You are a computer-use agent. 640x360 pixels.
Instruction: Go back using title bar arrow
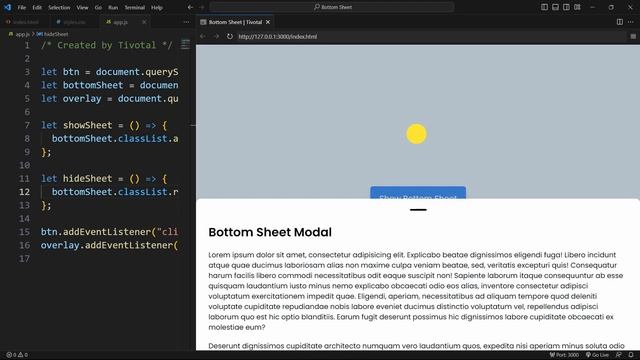coord(190,7)
